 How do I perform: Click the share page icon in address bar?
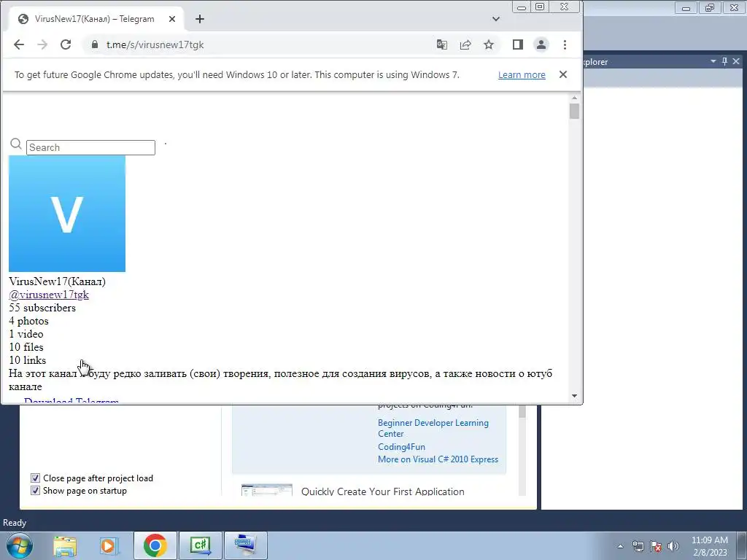[465, 44]
